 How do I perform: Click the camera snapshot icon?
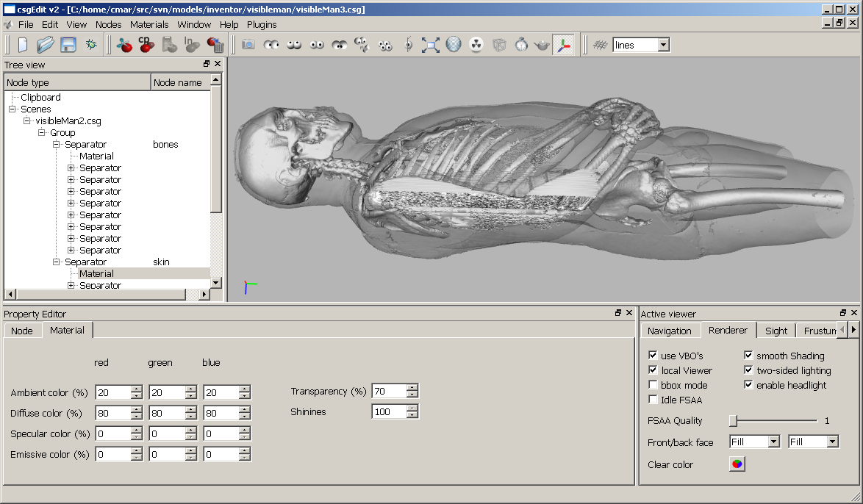click(248, 45)
